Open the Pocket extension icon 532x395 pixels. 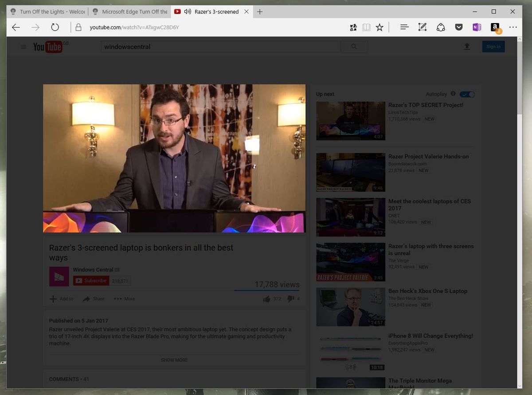[x=459, y=27]
